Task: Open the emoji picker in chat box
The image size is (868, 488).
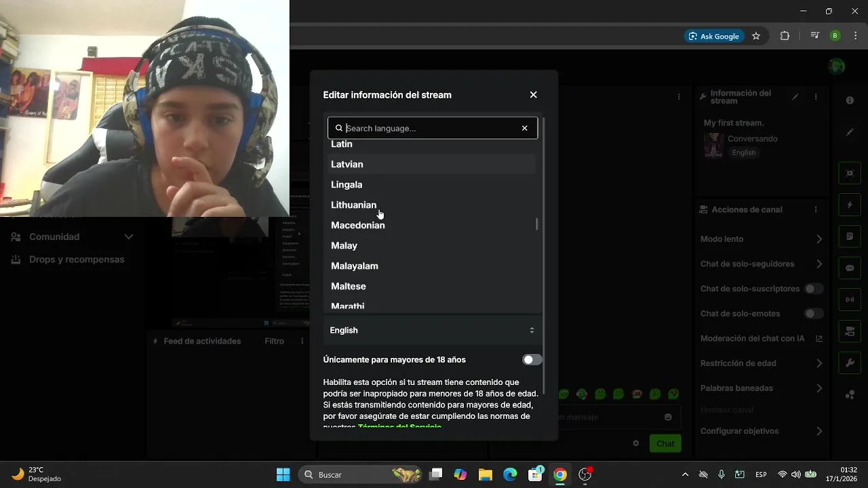Action: (x=668, y=417)
